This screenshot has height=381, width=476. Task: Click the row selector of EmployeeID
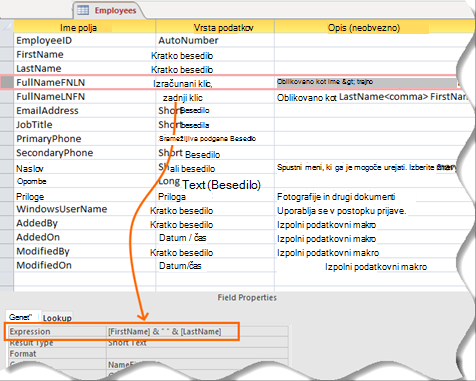pyautogui.click(x=7, y=41)
